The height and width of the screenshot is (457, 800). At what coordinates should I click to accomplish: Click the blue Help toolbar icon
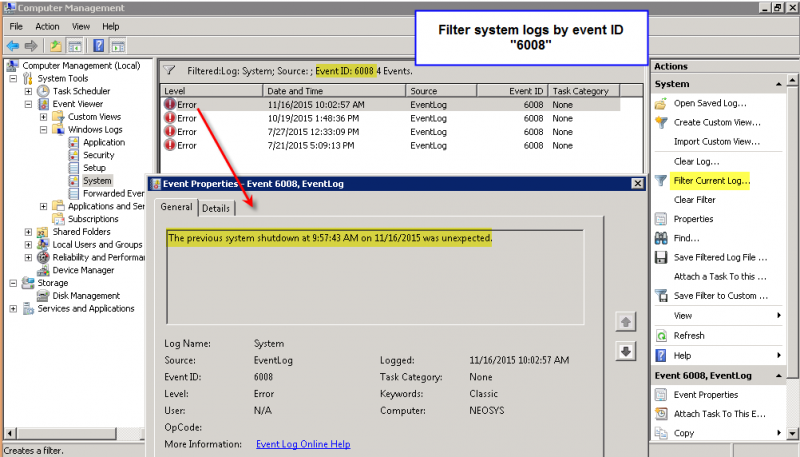(98, 46)
